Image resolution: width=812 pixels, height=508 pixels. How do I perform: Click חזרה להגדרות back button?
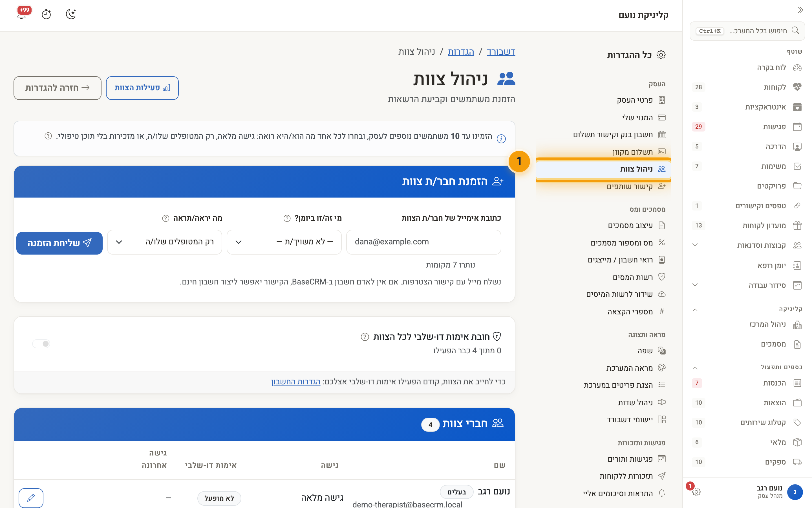point(58,88)
